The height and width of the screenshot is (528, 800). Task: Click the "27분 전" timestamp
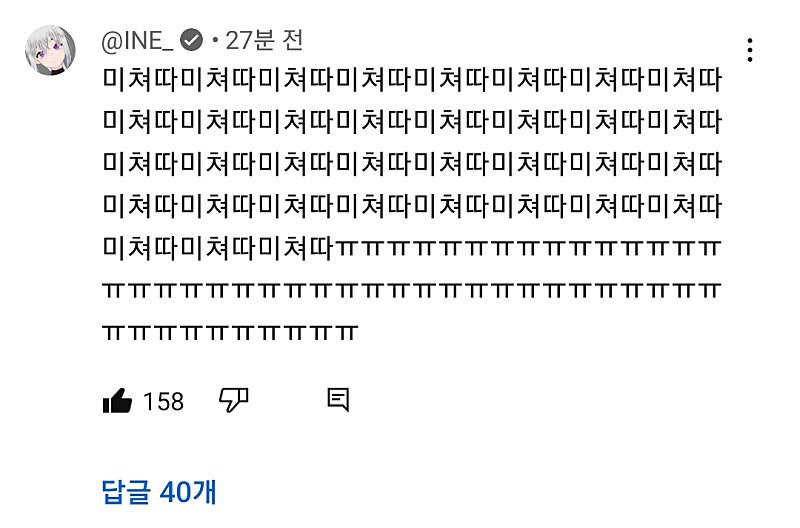(264, 41)
